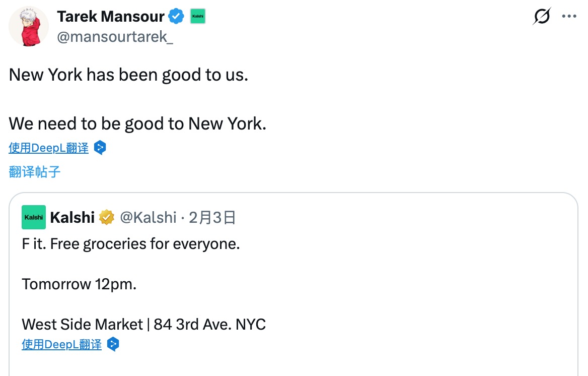Open the quoted post's "Free groceries for everyone" text

click(131, 244)
